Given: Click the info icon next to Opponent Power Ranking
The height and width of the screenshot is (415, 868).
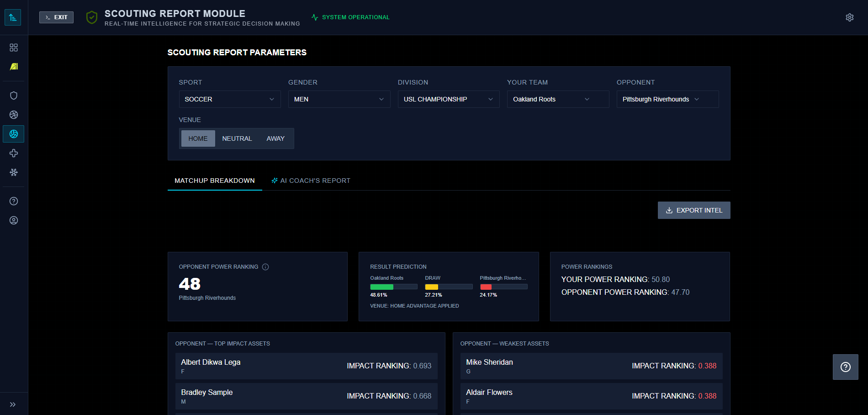Looking at the screenshot, I should point(265,267).
